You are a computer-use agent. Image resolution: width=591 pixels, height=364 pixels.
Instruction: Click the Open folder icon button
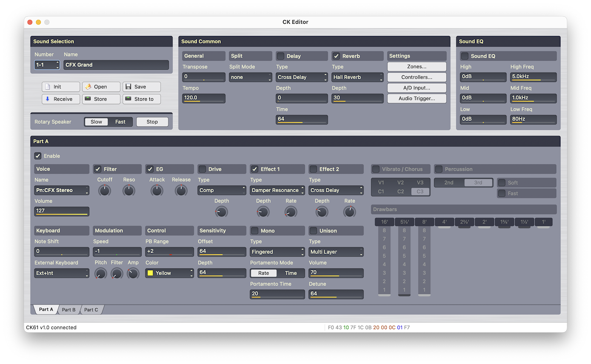click(101, 87)
